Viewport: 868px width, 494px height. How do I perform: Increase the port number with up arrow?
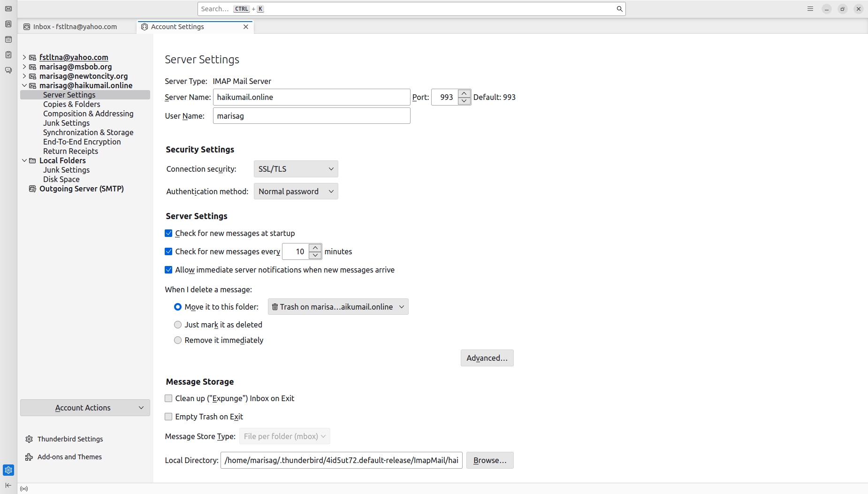[464, 93]
